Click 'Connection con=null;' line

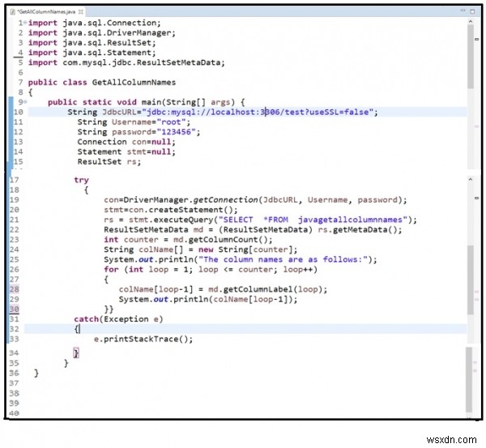coord(126,142)
